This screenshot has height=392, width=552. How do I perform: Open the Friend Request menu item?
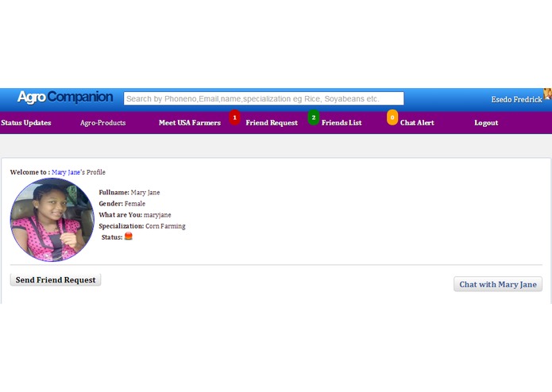(272, 123)
